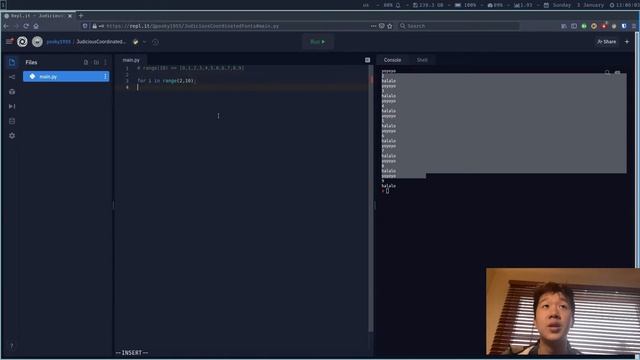640x360 pixels.
Task: Click JudiciousCoordinated repl name
Action: coord(101,42)
